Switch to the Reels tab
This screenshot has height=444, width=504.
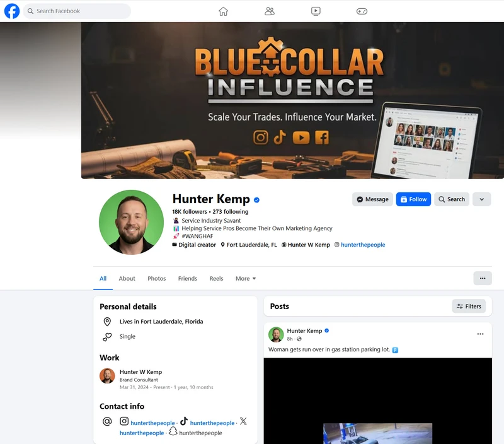click(x=216, y=279)
